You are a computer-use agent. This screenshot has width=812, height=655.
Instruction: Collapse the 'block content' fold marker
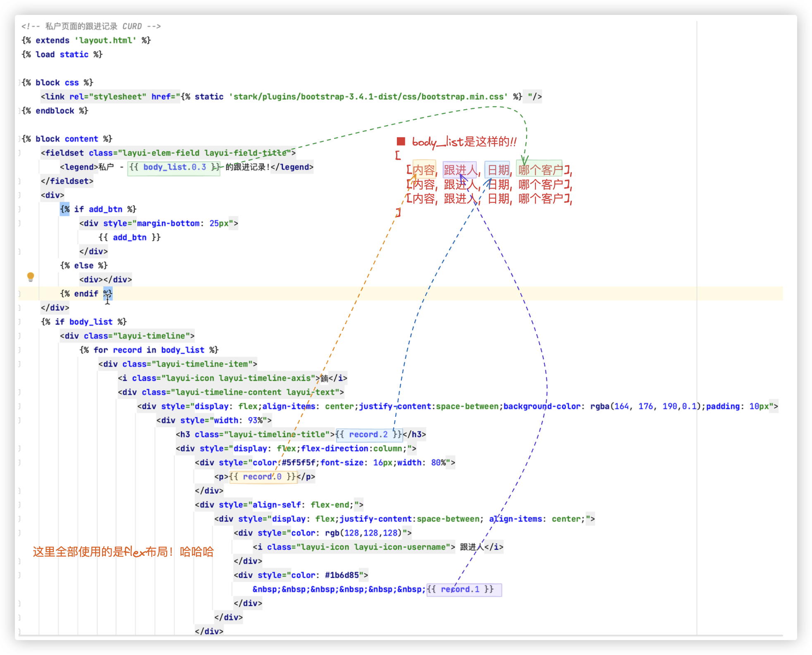19,139
